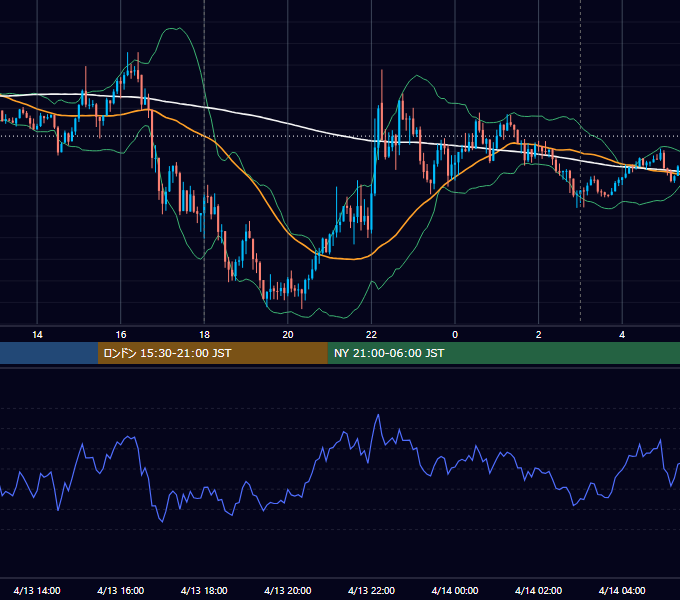Click the 22 hour label on price chart axis

(x=371, y=335)
